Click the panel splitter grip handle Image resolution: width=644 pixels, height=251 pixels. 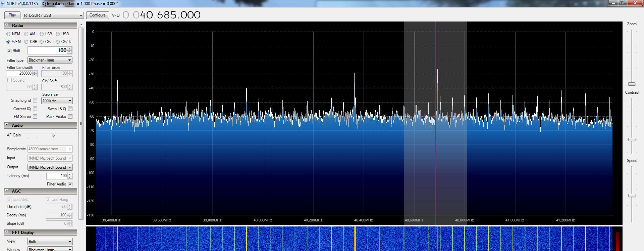pos(81,124)
